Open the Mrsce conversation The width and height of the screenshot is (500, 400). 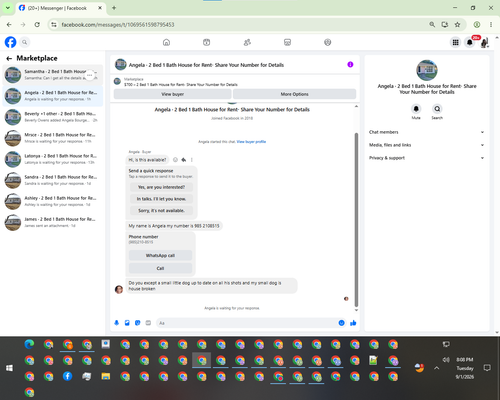[x=53, y=138]
